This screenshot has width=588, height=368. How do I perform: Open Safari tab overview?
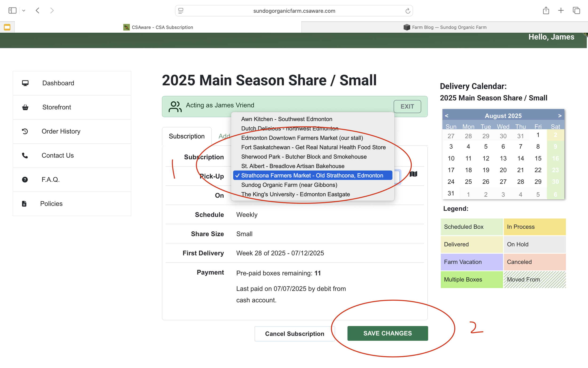[576, 10]
